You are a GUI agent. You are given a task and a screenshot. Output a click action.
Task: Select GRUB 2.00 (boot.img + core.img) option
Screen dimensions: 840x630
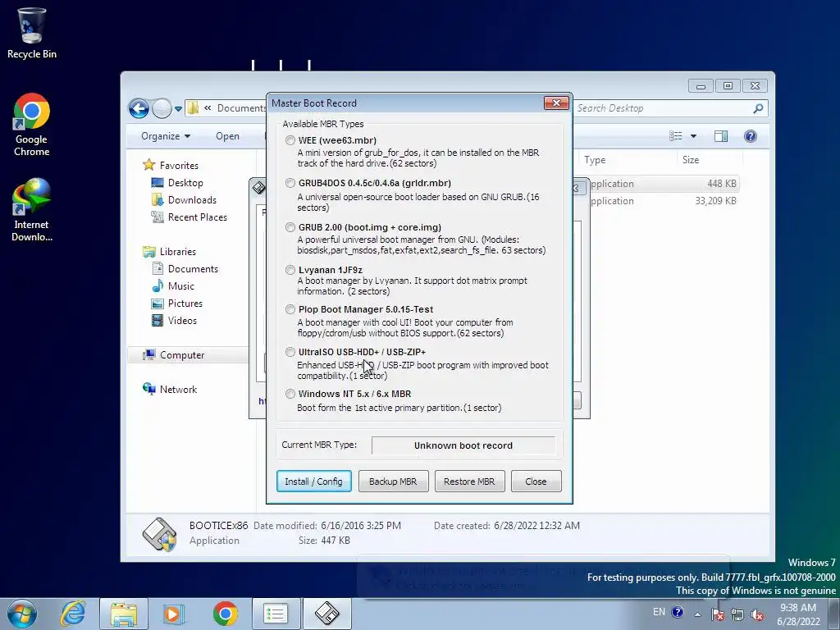click(290, 227)
